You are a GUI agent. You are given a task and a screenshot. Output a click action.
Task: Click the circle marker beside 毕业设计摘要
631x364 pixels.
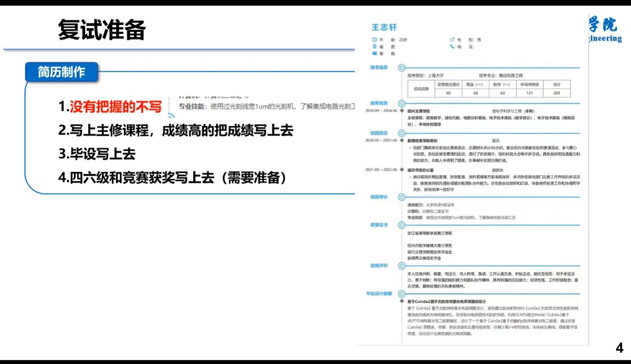click(402, 293)
